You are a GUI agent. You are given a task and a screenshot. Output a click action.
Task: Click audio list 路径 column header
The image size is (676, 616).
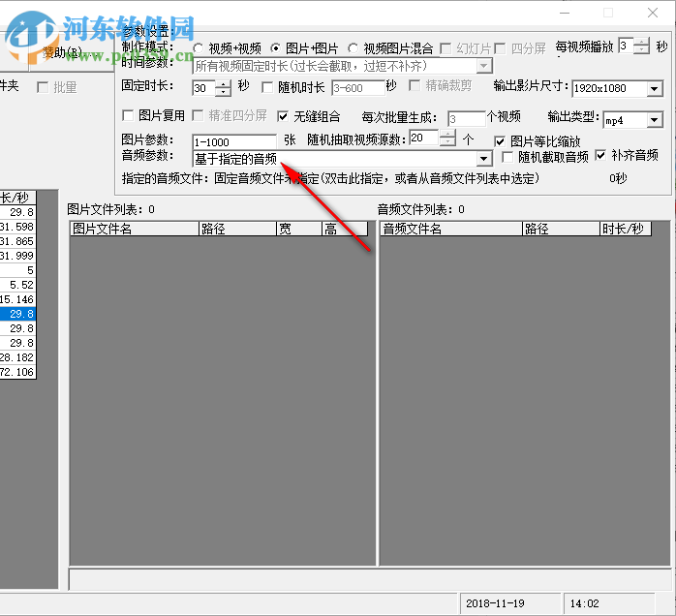[561, 229]
